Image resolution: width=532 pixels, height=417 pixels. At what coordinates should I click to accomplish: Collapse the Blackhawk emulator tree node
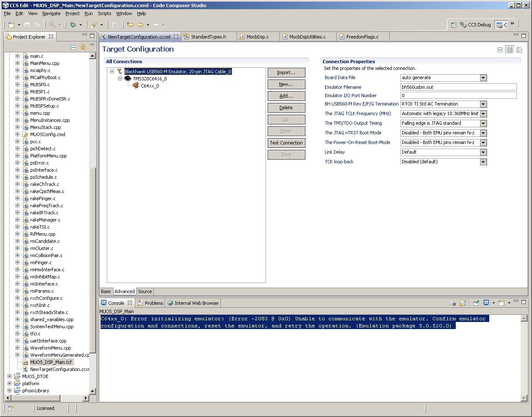click(x=112, y=72)
